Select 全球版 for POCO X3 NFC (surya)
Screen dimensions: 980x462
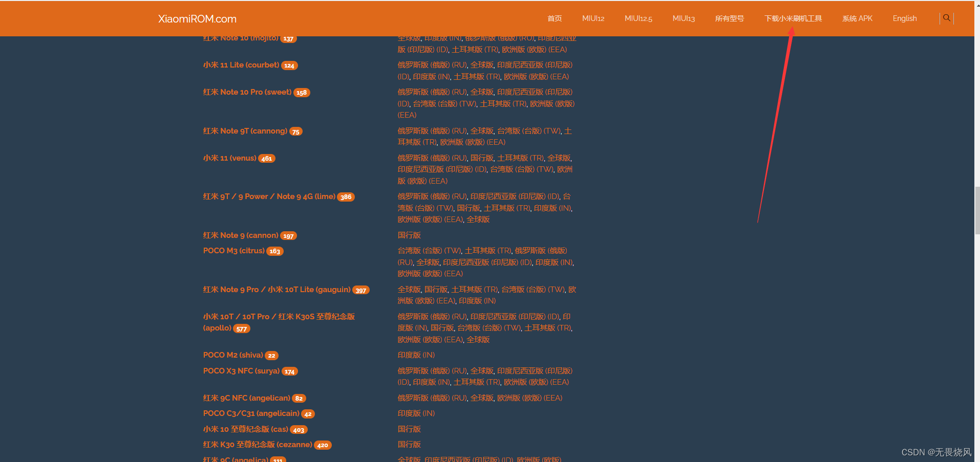click(x=482, y=371)
